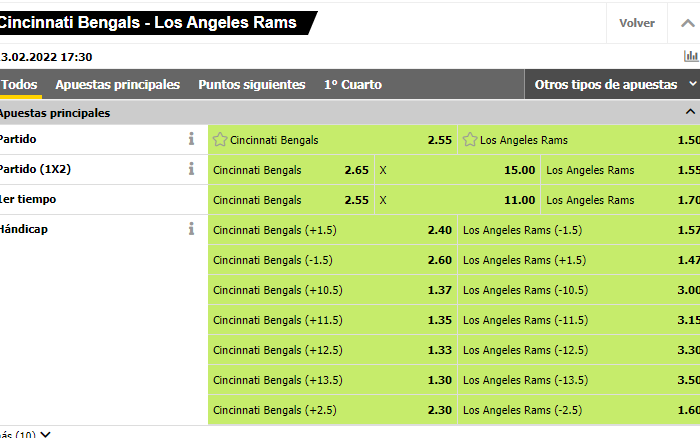700x438 pixels.
Task: Collapse the match panel with top arrow
Action: (688, 23)
